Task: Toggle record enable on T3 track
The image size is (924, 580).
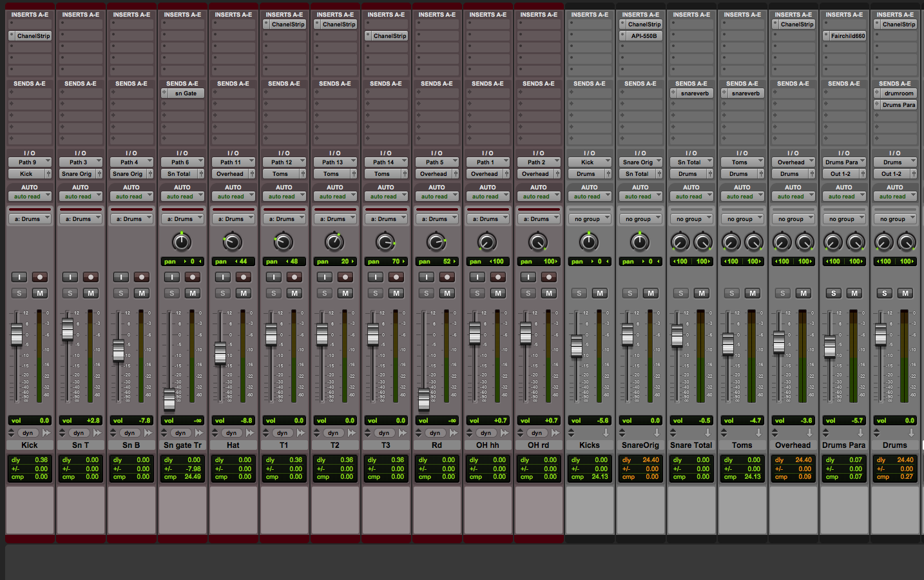Action: click(x=396, y=277)
